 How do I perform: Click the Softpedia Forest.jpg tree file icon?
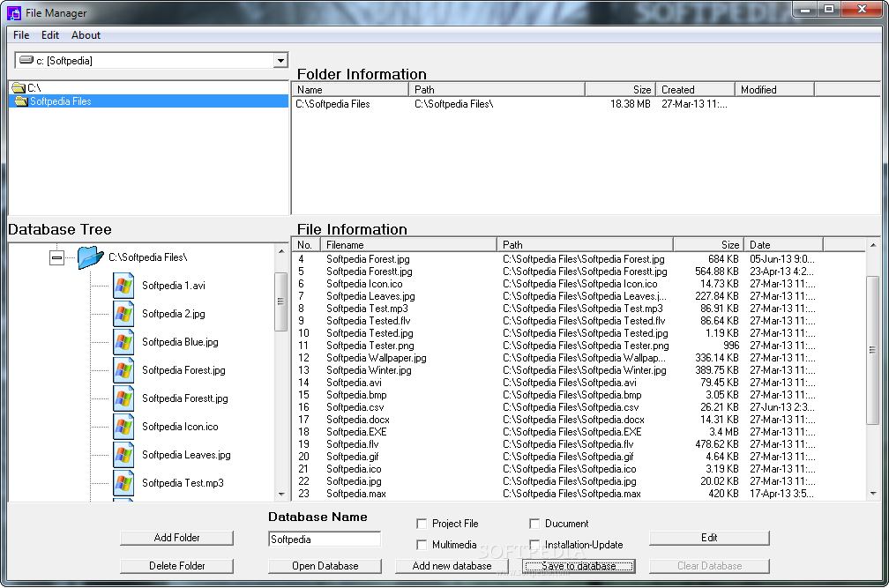pyautogui.click(x=123, y=370)
